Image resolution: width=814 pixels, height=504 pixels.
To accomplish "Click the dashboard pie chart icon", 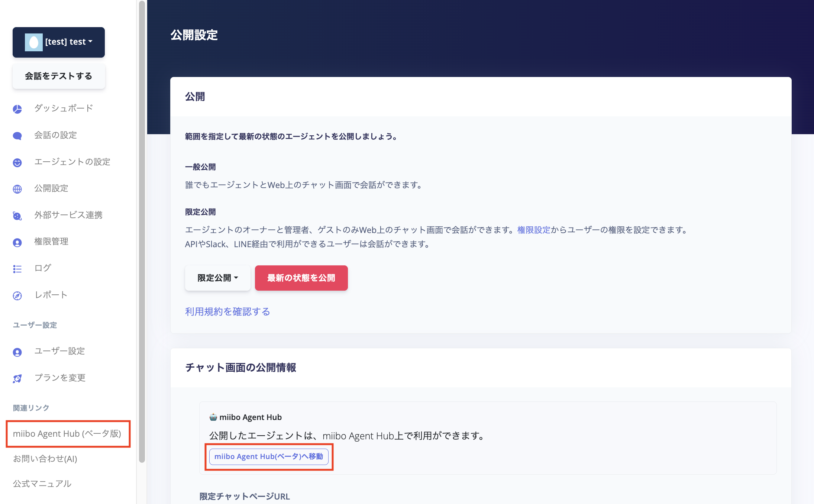I will click(x=17, y=109).
